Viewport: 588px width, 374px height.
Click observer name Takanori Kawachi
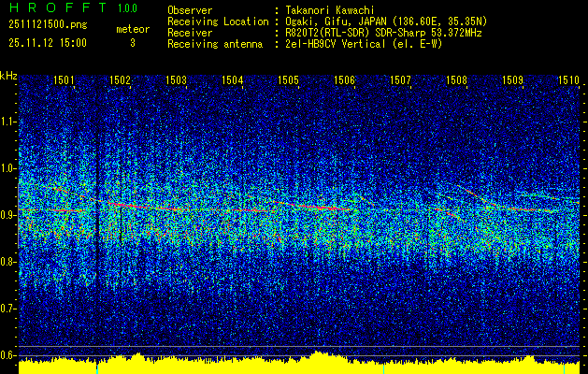click(x=330, y=10)
